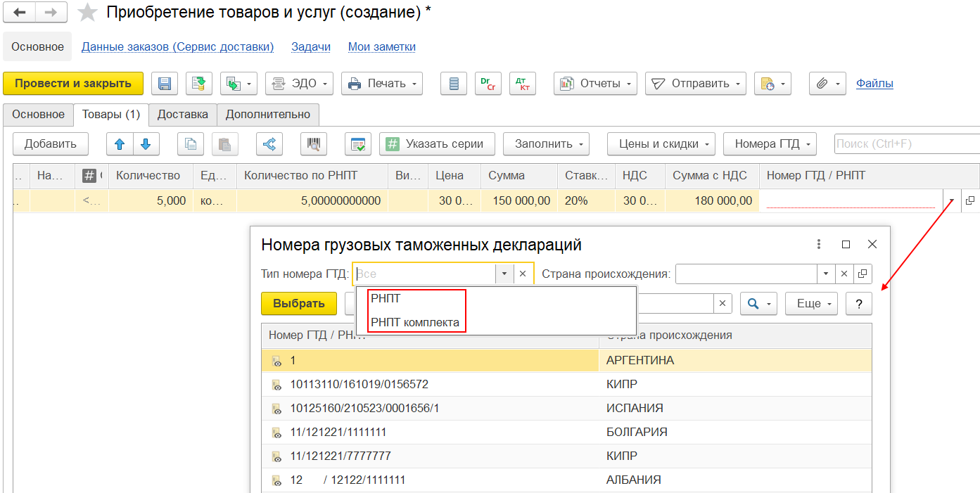The image size is (980, 493).
Task: Move row down with blue down arrow
Action: 146,144
